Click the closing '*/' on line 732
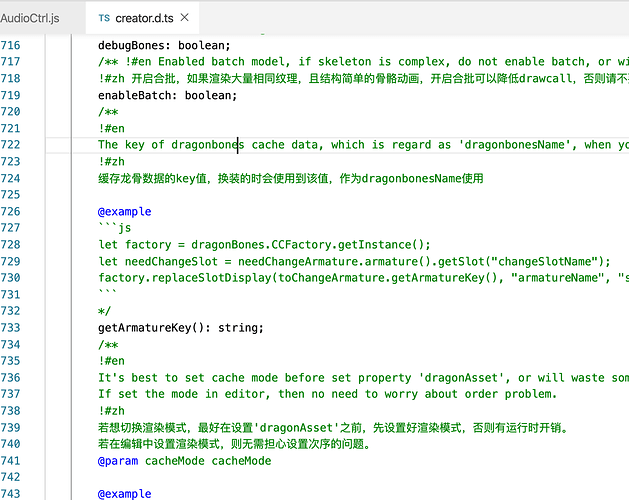 pyautogui.click(x=104, y=311)
